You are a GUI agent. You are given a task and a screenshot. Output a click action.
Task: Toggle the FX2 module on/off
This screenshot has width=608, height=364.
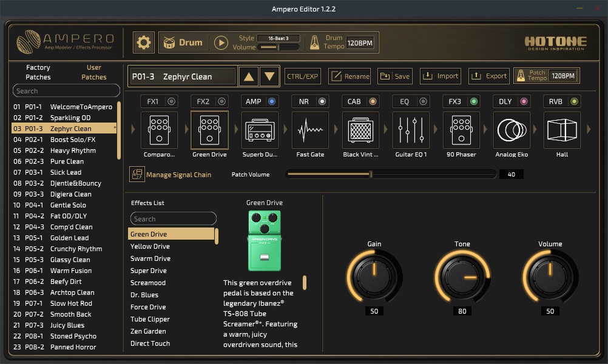(222, 101)
